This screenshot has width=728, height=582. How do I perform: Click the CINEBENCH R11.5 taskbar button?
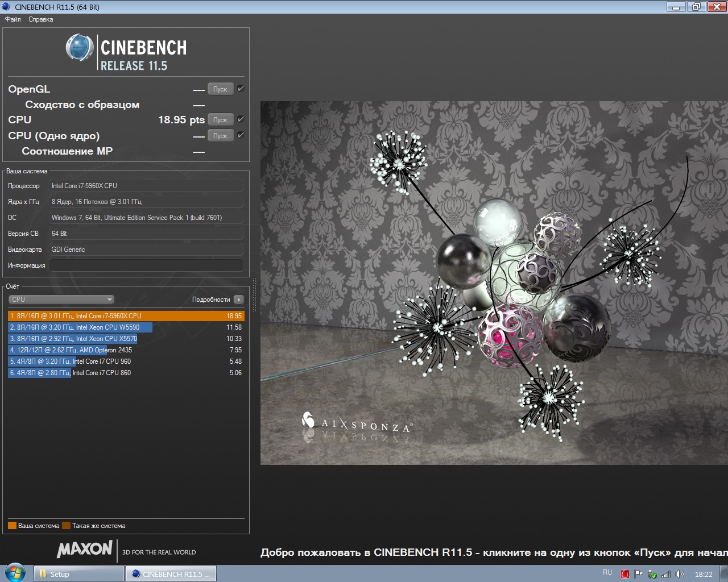pos(172,574)
